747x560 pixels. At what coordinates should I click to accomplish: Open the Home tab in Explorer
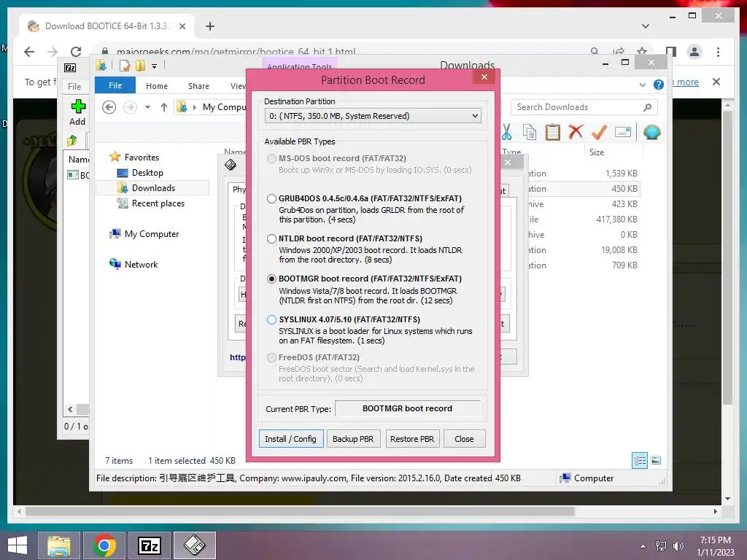157,86
